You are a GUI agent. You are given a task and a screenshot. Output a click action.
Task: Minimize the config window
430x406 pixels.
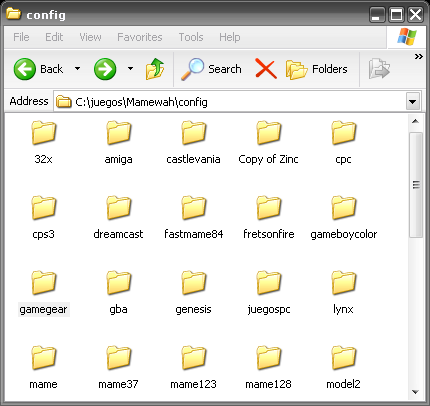[377, 15]
